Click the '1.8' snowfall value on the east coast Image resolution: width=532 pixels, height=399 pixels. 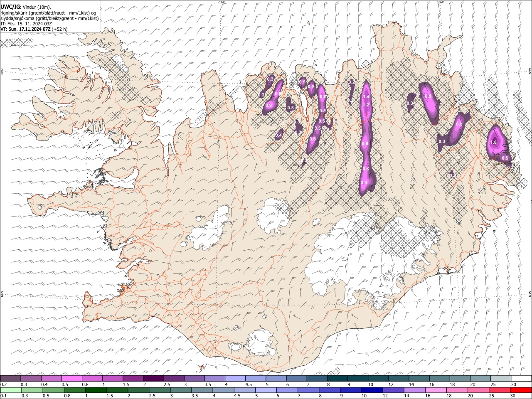(x=494, y=142)
